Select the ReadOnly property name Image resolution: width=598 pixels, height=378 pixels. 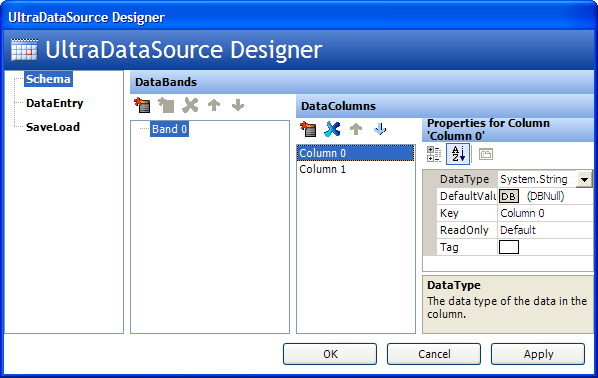[464, 230]
